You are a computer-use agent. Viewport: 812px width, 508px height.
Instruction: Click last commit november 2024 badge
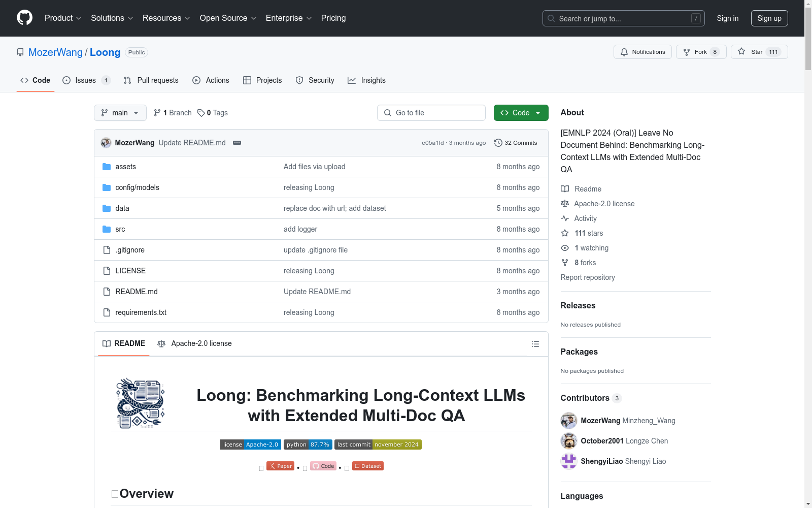pos(378,444)
